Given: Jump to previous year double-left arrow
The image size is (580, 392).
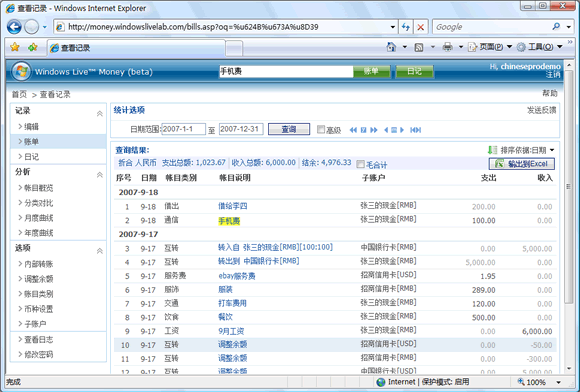Looking at the screenshot, I should coord(353,130).
